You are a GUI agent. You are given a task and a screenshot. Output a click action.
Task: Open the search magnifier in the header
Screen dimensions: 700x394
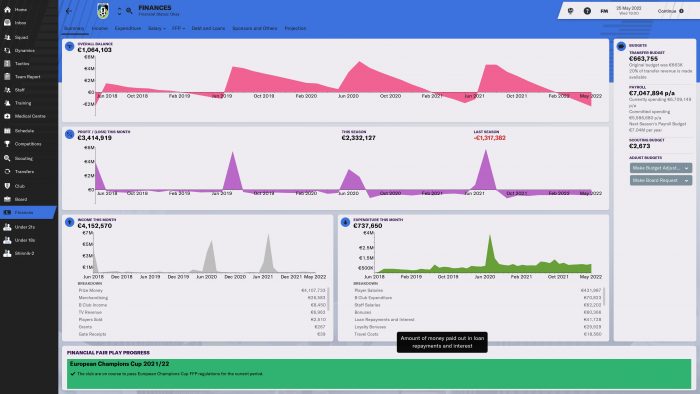[x=129, y=11]
